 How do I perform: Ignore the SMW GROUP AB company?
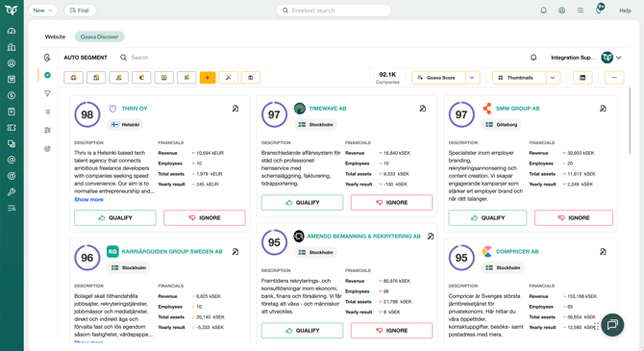[x=574, y=218]
